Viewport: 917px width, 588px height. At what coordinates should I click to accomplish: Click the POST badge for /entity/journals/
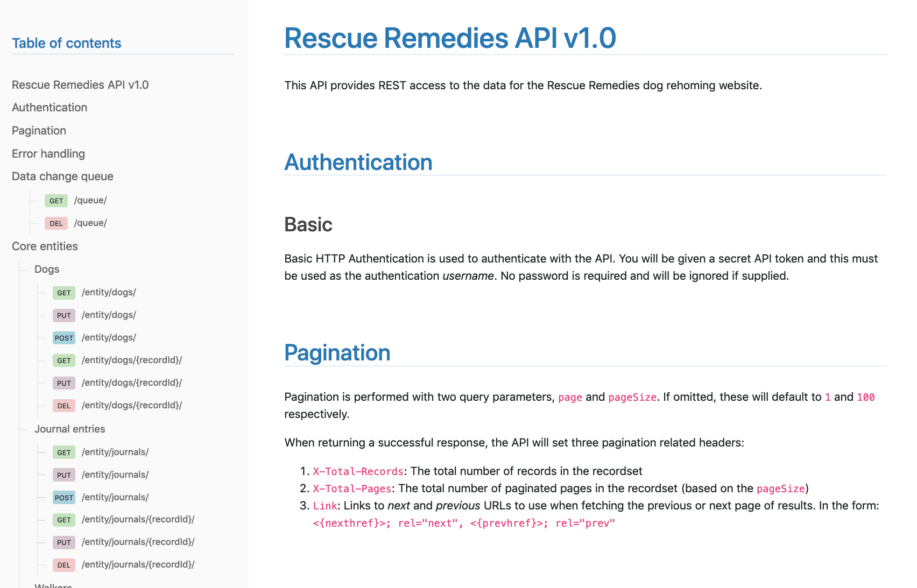64,498
